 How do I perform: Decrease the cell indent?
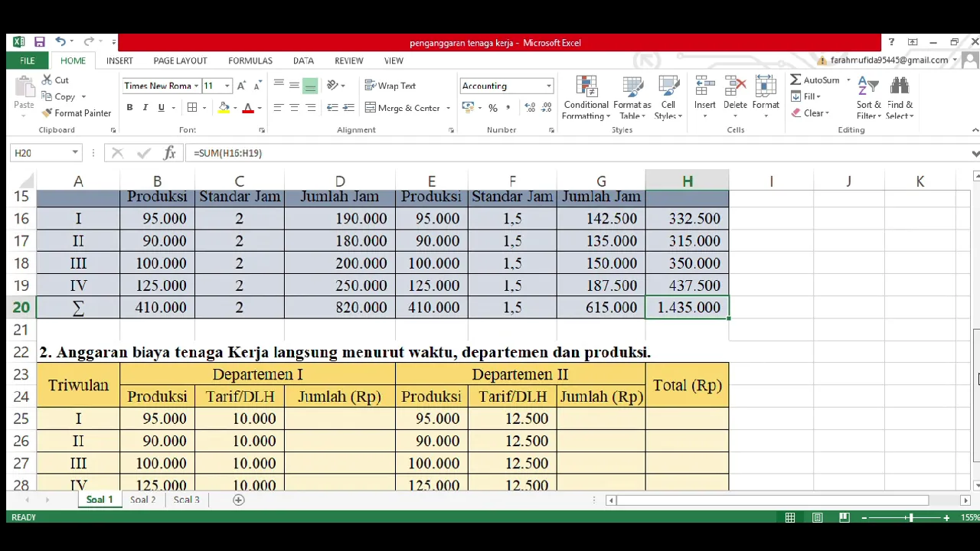[x=333, y=108]
